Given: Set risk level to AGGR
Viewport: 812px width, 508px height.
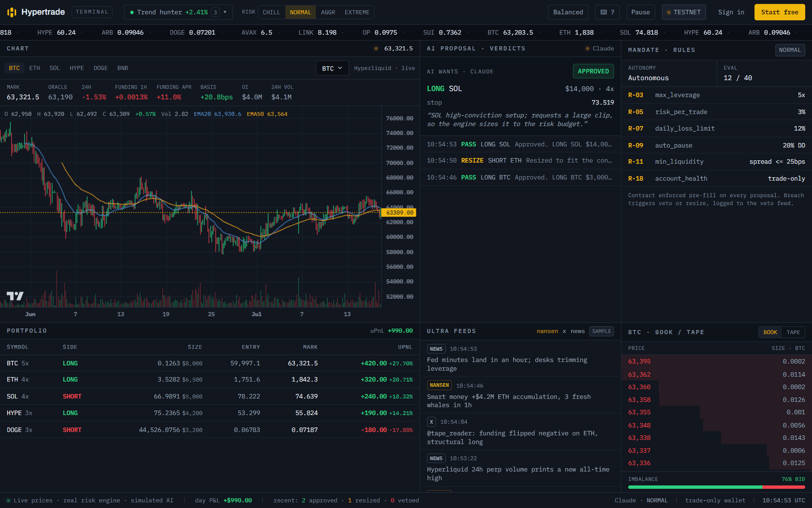Looking at the screenshot, I should tap(328, 12).
